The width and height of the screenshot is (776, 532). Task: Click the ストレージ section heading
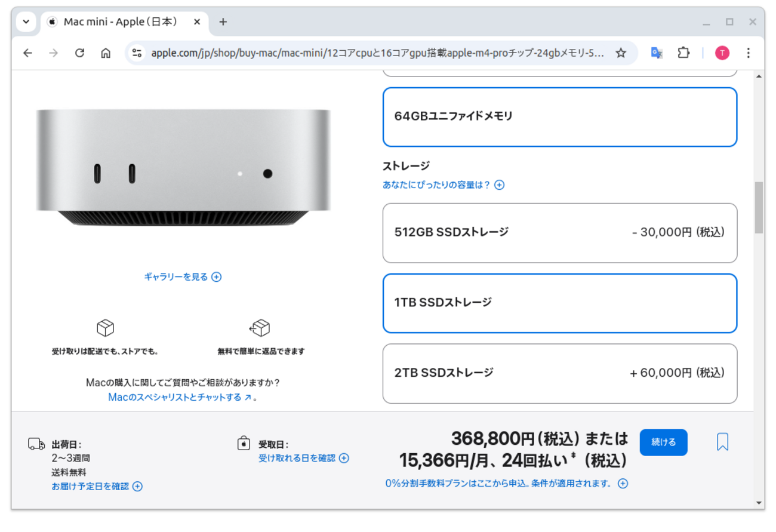coord(406,166)
